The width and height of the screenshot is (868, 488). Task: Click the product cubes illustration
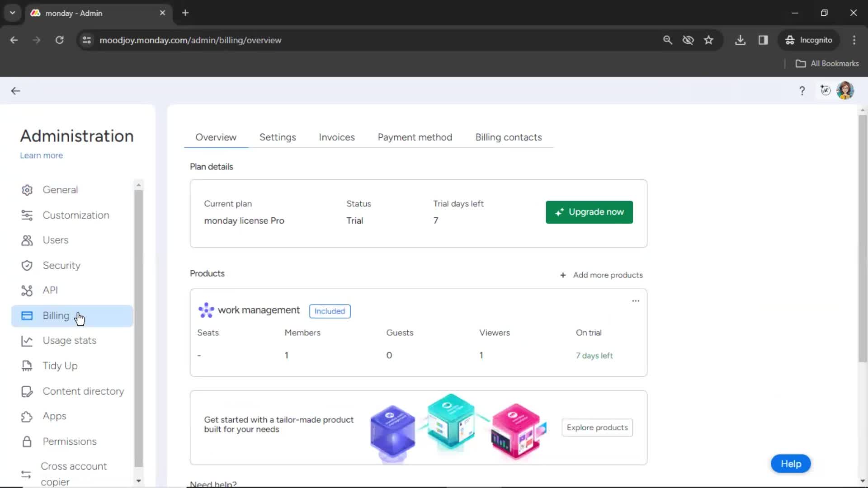tap(458, 428)
